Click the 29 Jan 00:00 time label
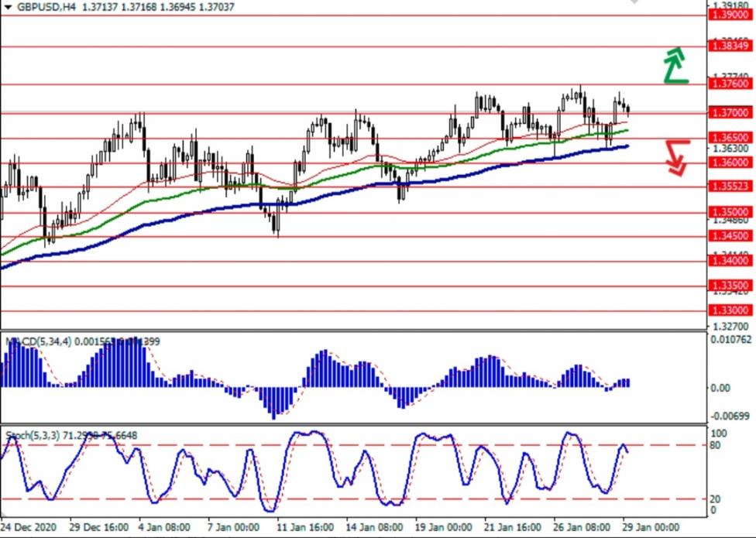Image resolution: width=756 pixels, height=538 pixels. point(651,527)
